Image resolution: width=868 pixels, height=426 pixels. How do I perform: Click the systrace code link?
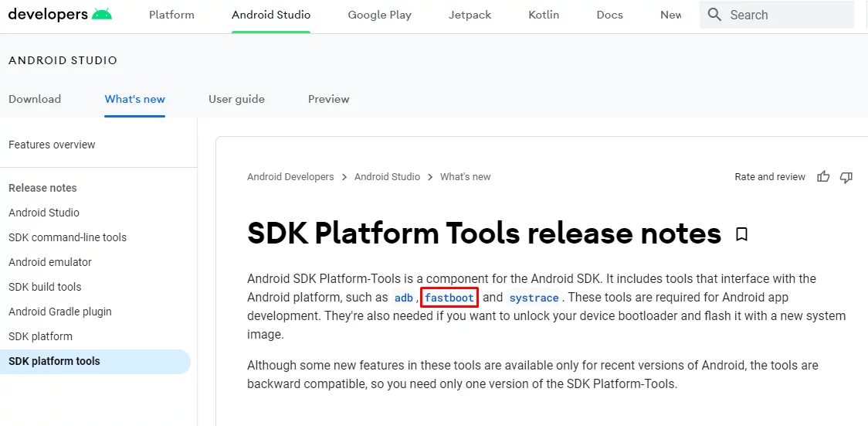pos(534,298)
